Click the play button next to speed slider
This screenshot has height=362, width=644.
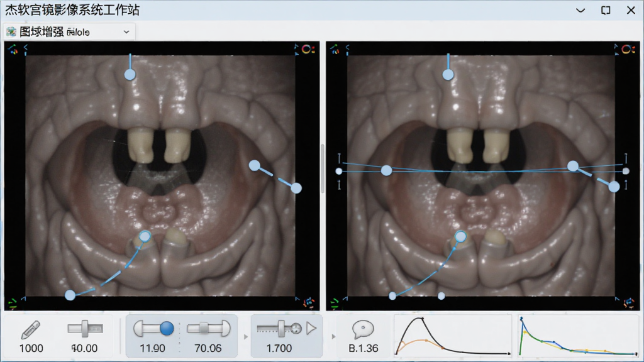pyautogui.click(x=311, y=328)
